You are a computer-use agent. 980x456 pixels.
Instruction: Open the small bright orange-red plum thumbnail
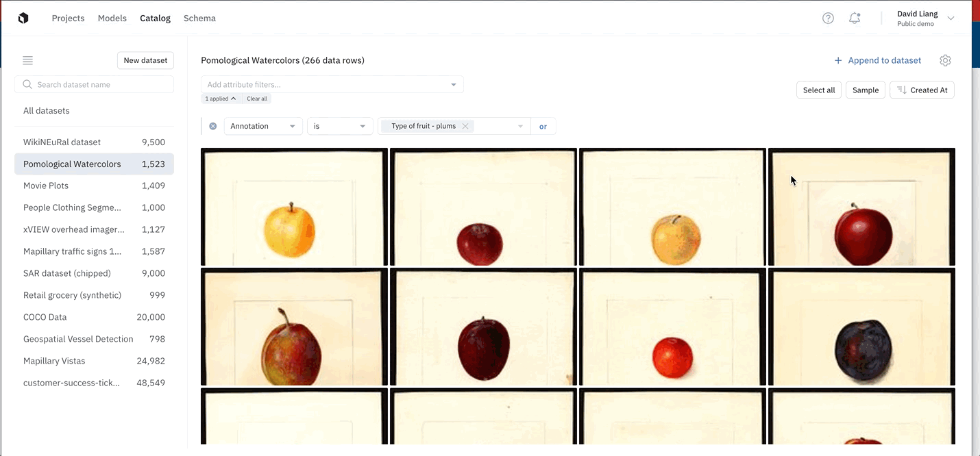pyautogui.click(x=672, y=327)
